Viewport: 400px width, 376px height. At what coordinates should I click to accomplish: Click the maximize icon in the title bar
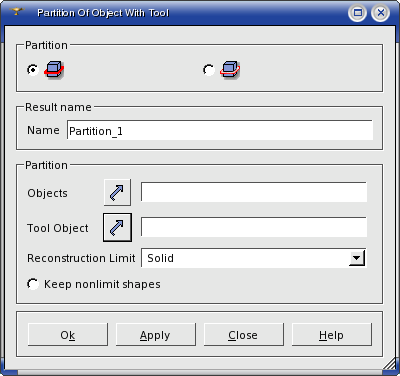click(358, 13)
